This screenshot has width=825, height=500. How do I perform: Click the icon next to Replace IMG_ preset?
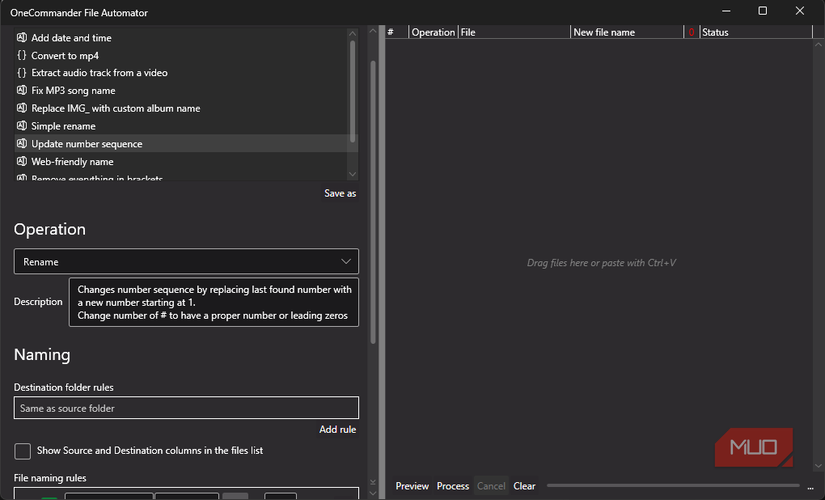[x=22, y=109]
